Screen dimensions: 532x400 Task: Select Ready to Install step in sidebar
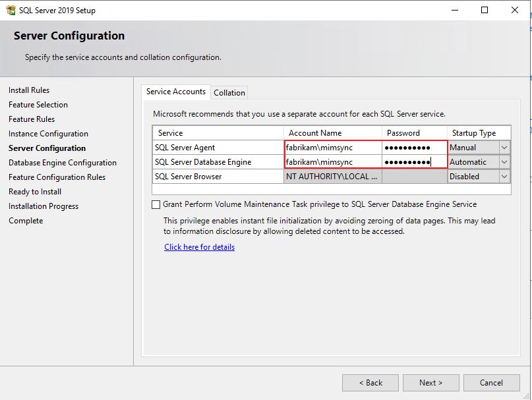click(x=35, y=192)
